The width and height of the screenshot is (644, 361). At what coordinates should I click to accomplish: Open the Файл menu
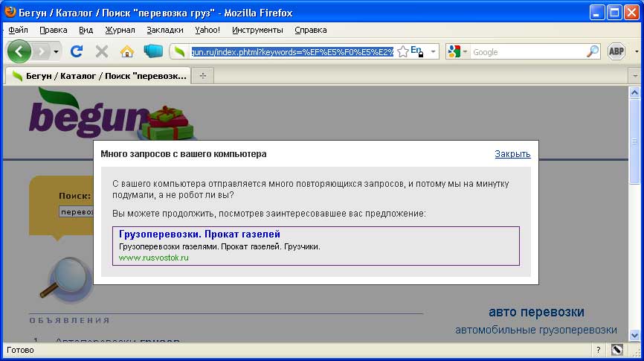click(18, 30)
